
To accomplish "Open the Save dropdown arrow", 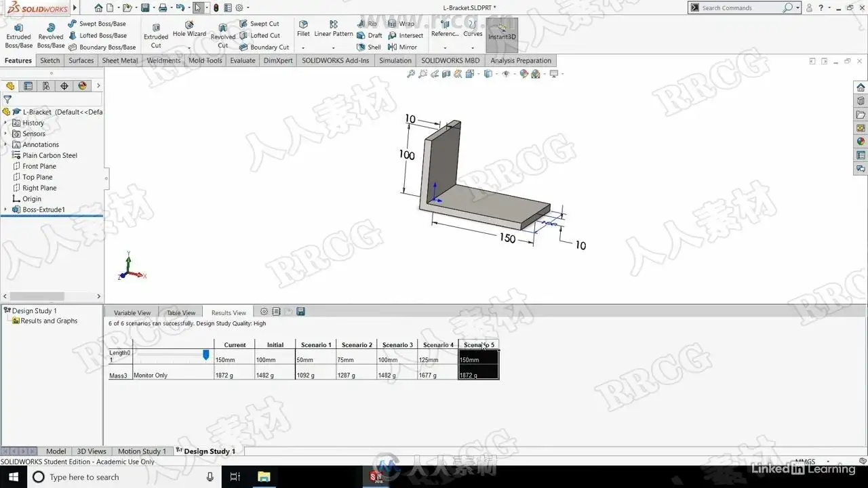I will 153,8.
